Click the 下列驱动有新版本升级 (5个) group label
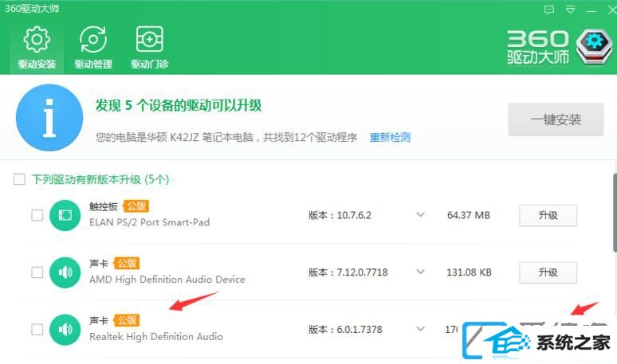This screenshot has width=617, height=364. [x=100, y=179]
